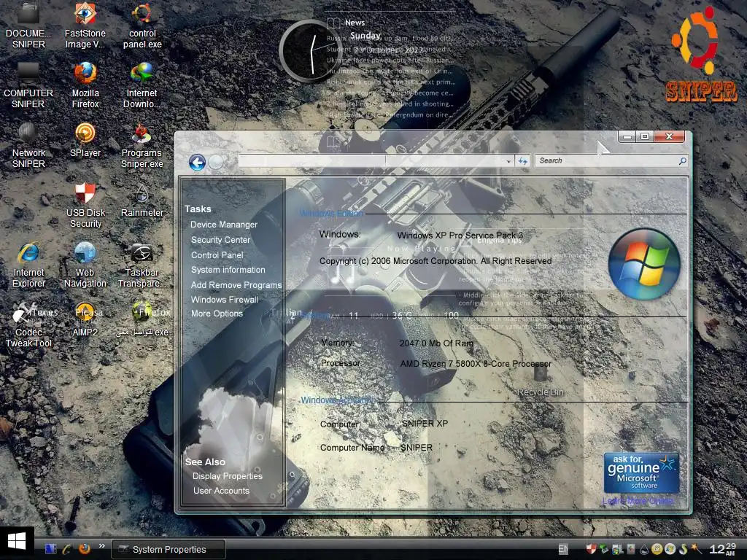The width and height of the screenshot is (747, 560).
Task: Click the analog clock desktop widget
Action: pos(309,52)
